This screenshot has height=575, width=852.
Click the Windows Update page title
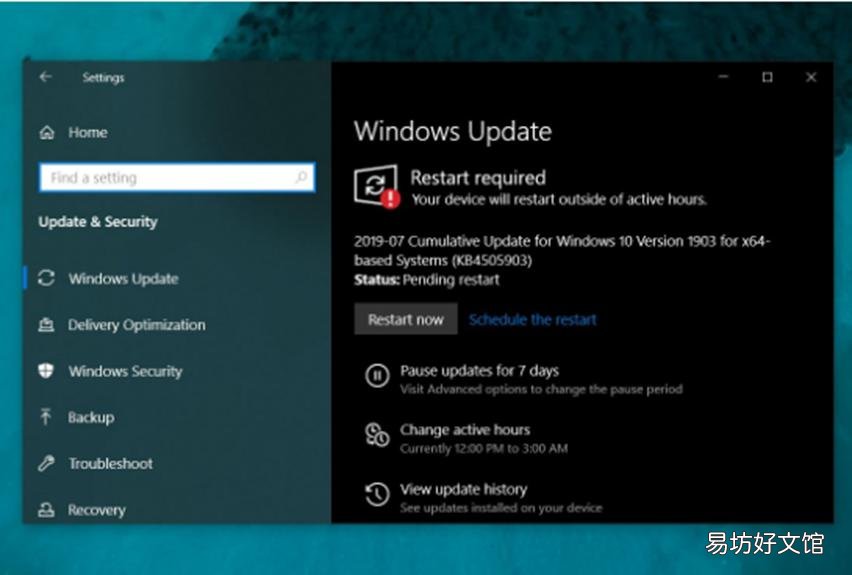click(x=453, y=132)
